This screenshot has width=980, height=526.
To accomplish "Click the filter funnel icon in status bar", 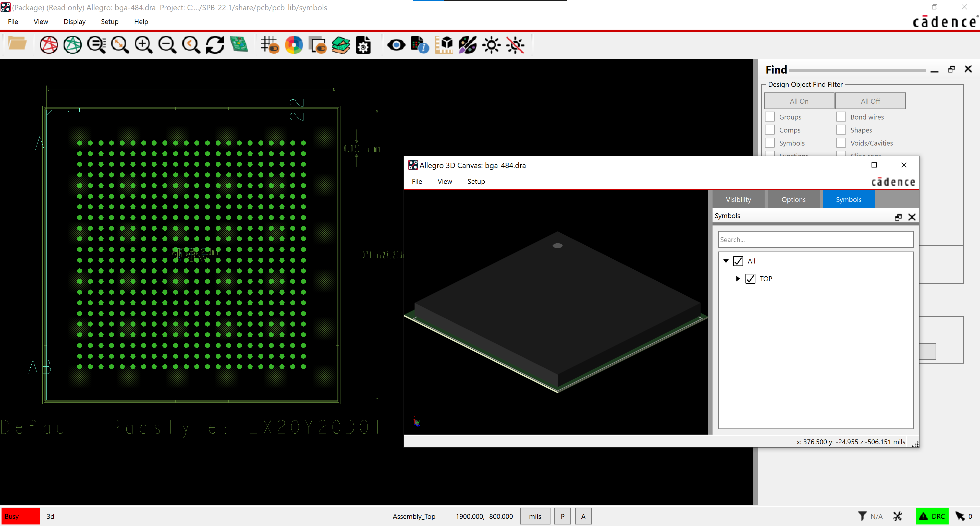I will pos(862,516).
